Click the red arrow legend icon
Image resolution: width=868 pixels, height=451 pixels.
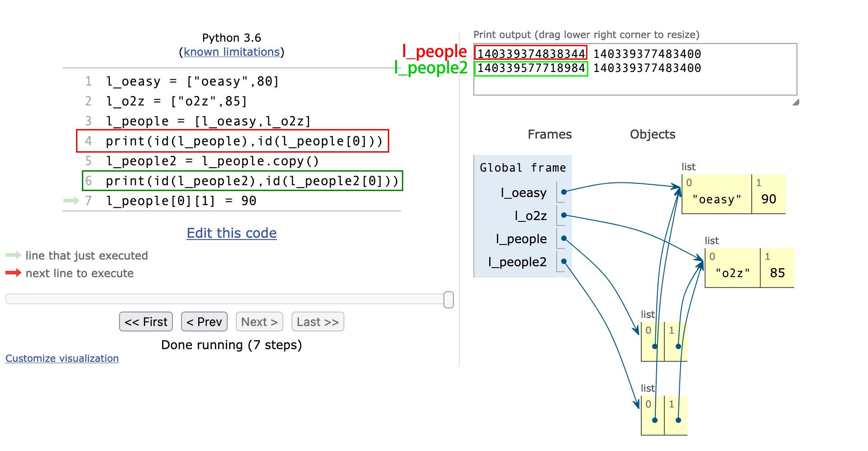point(13,273)
